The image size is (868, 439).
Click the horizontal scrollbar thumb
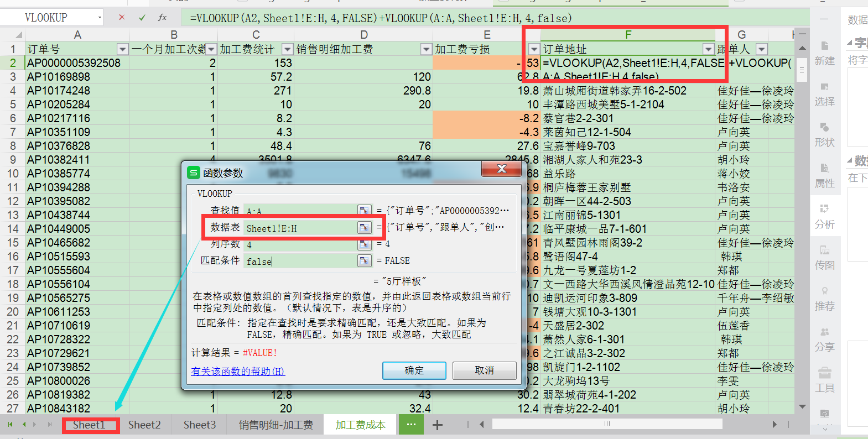(607, 424)
